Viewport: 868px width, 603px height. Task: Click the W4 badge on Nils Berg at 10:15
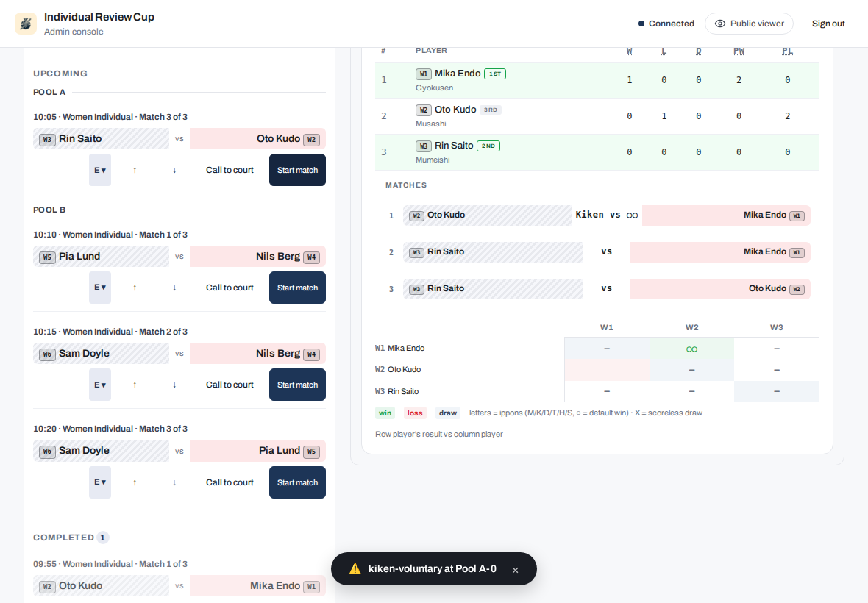(x=312, y=354)
